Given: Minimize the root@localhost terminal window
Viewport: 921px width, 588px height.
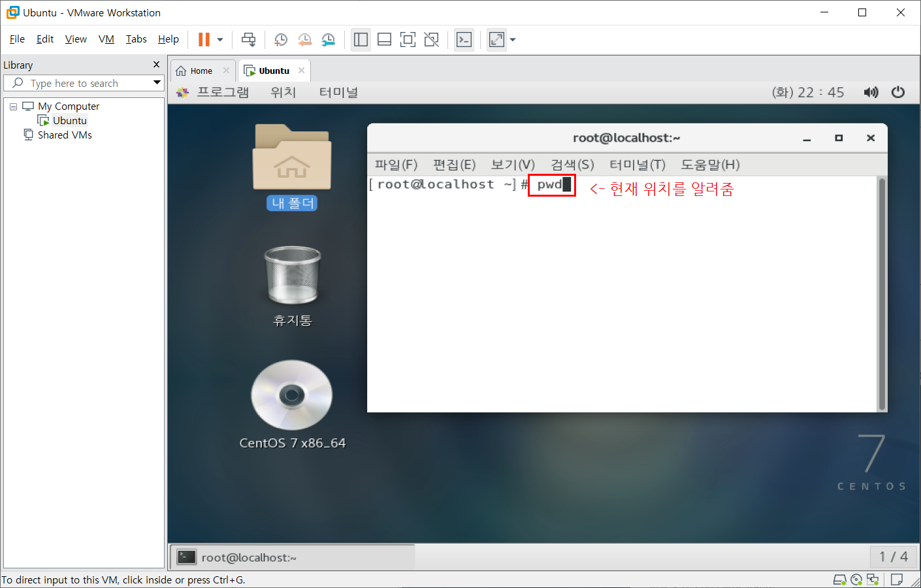Looking at the screenshot, I should (x=807, y=139).
